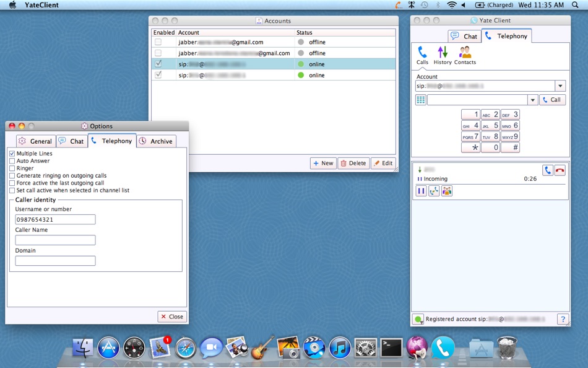Toggle the dialpad keypad grid icon
Screen dimensions: 588x368
point(421,100)
